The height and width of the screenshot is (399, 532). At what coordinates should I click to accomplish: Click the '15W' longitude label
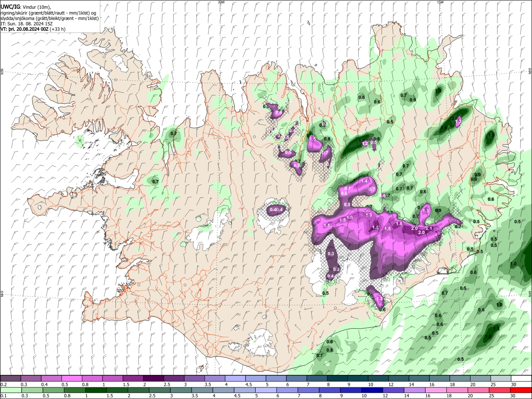point(440,2)
